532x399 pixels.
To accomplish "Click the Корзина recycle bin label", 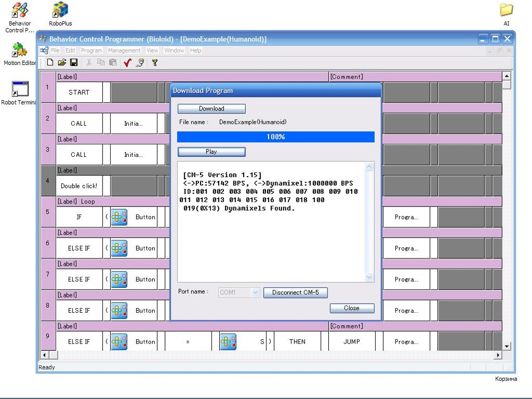I will pos(506,379).
